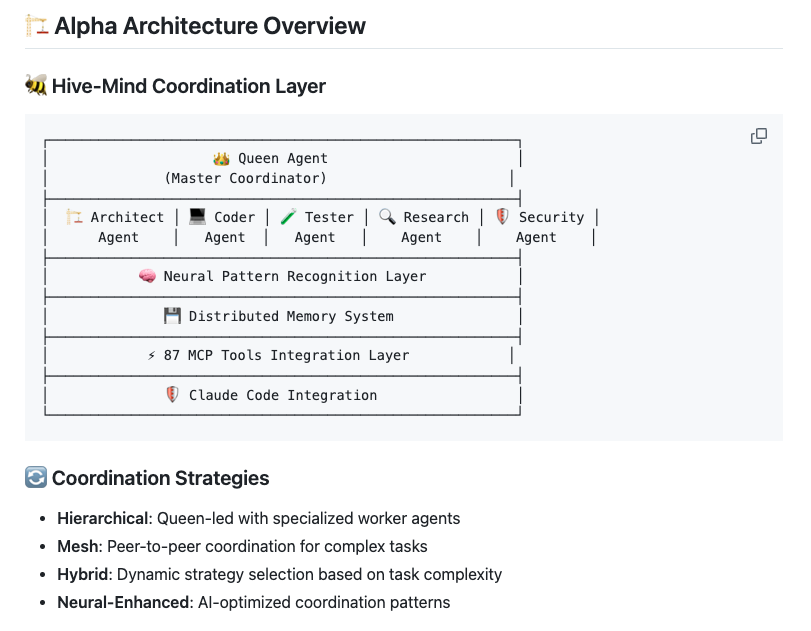Screen dimensions: 811x631
Task: Click the refresh arrows icon beside Coordination Strategies
Action: click(36, 478)
